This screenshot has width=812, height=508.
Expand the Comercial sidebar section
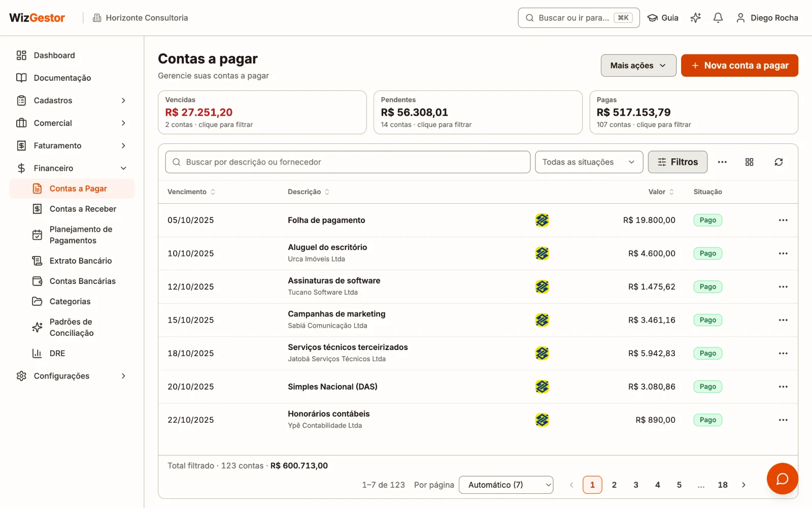click(x=72, y=123)
